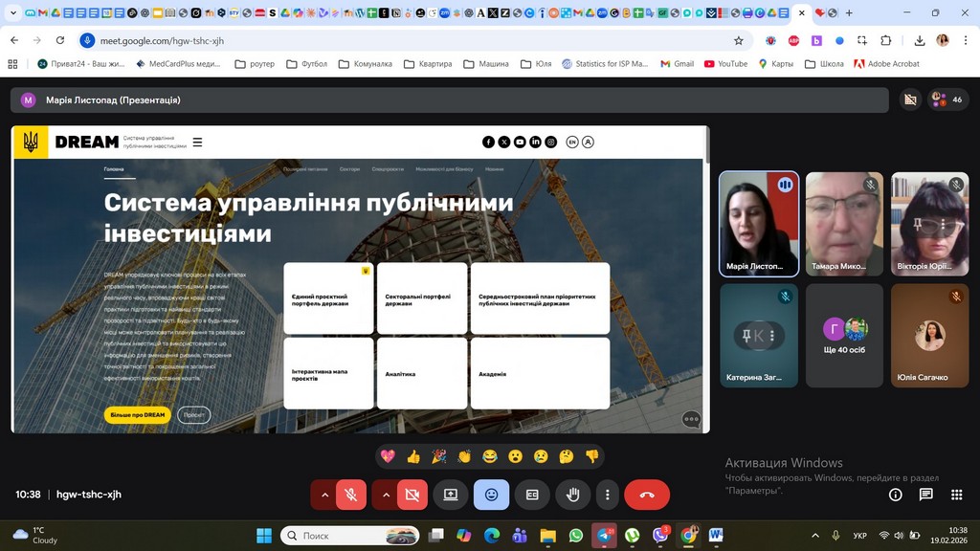The height and width of the screenshot is (551, 980).
Task: Show the 46 participants list
Action: [947, 99]
